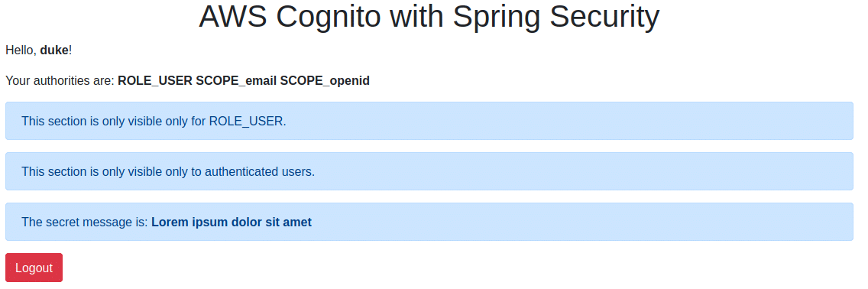This screenshot has height=289, width=868.
Task: Click the SCOPE_openid authority text
Action: (325, 81)
